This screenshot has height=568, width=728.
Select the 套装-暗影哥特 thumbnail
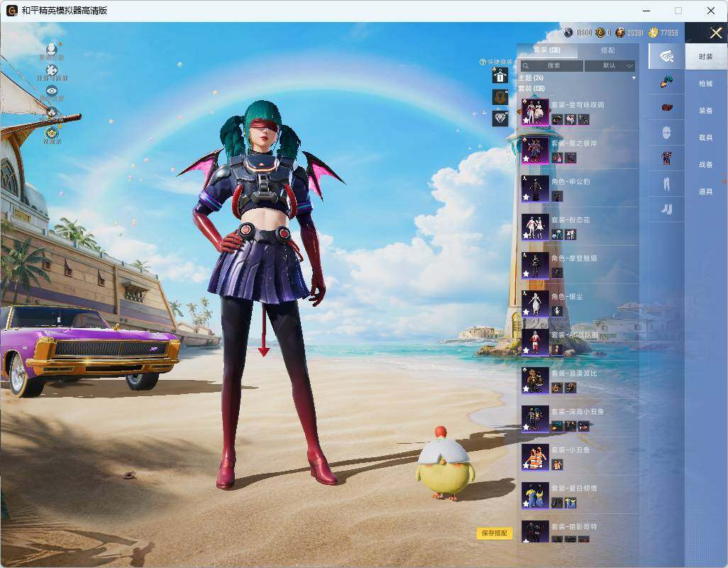pos(535,532)
